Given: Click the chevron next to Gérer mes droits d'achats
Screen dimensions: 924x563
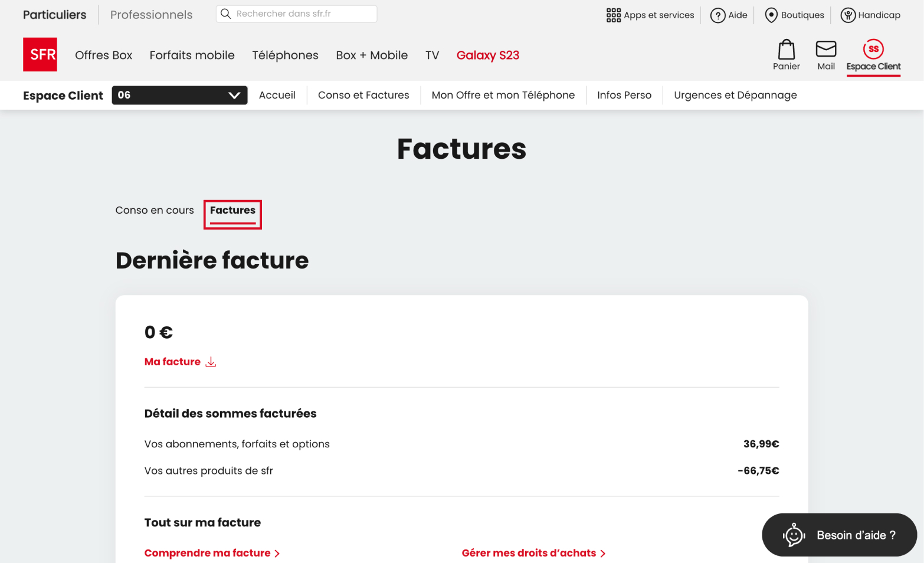Looking at the screenshot, I should (x=604, y=553).
